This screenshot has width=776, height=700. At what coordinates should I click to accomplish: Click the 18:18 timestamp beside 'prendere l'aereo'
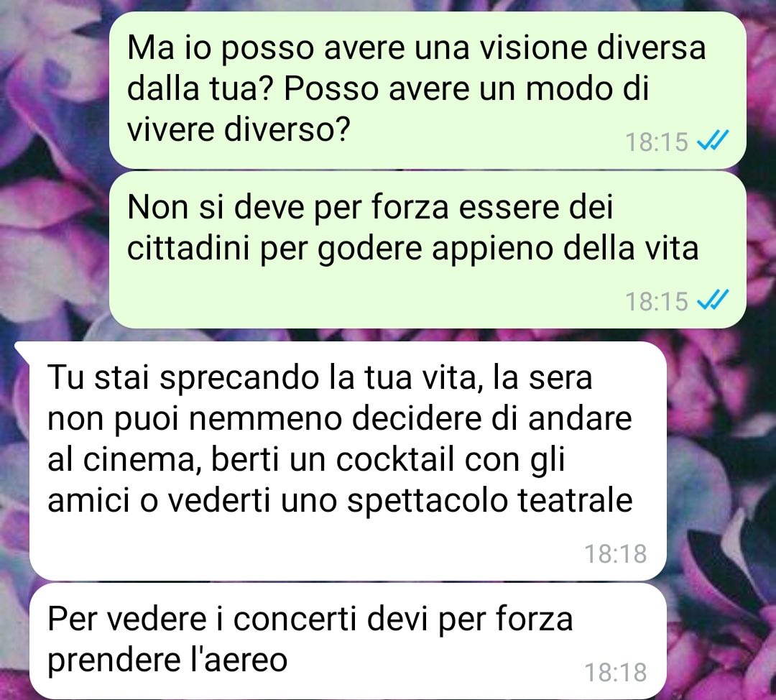click(x=616, y=672)
